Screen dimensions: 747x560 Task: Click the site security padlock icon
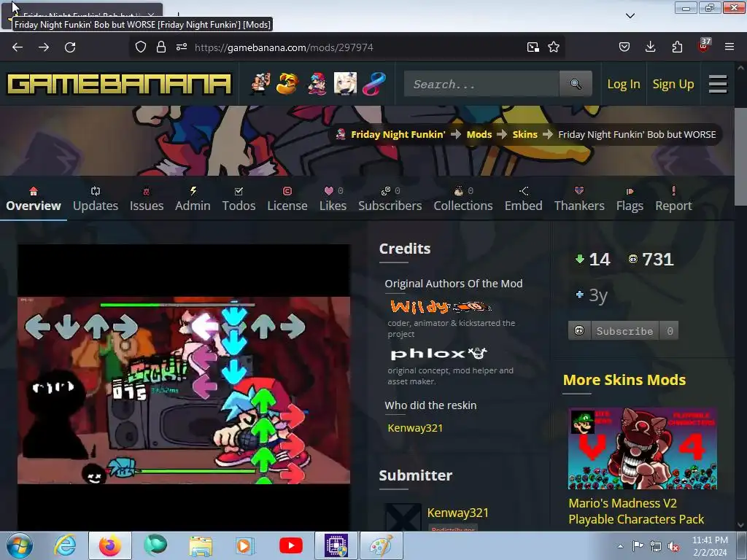pyautogui.click(x=161, y=47)
